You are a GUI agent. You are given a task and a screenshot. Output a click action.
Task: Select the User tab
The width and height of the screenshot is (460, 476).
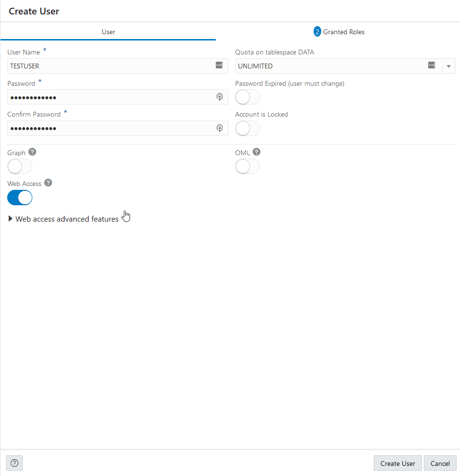click(x=108, y=32)
